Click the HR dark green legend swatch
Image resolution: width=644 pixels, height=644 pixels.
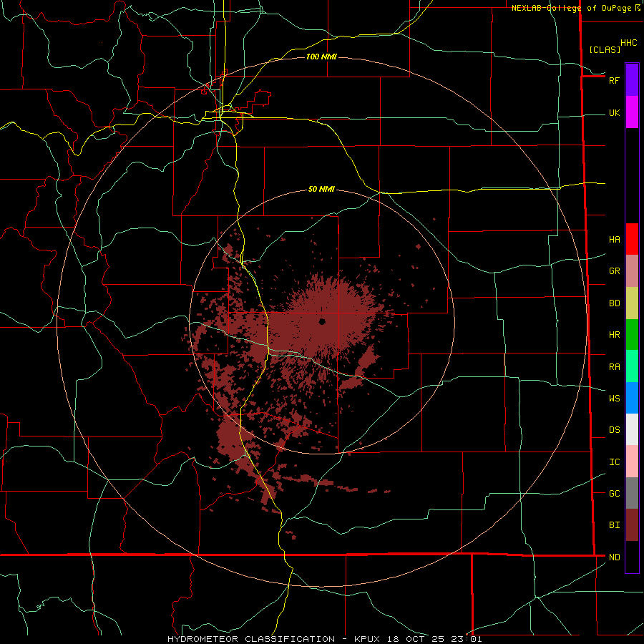tap(632, 335)
